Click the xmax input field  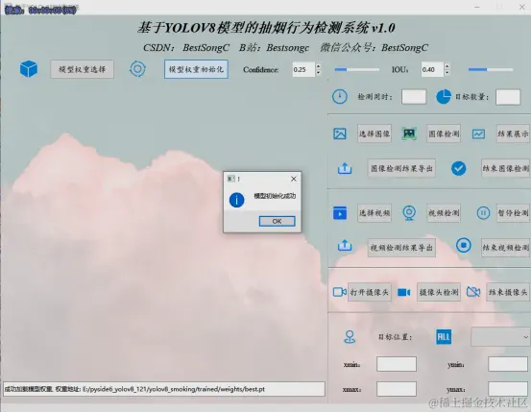click(397, 389)
